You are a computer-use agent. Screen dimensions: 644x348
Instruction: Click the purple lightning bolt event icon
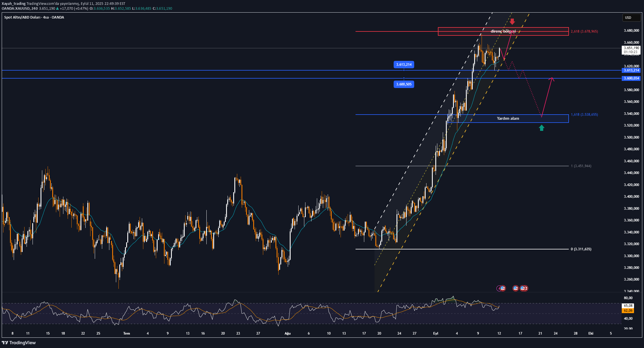pyautogui.click(x=499, y=288)
